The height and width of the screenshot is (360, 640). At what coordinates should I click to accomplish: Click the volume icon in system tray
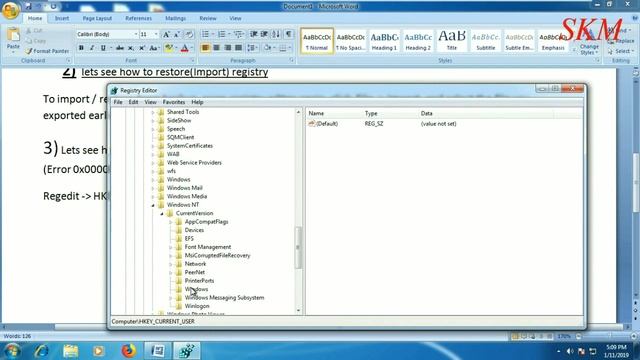(570, 351)
